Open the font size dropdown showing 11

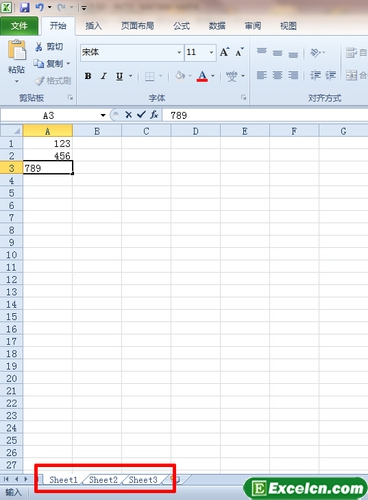(211, 52)
